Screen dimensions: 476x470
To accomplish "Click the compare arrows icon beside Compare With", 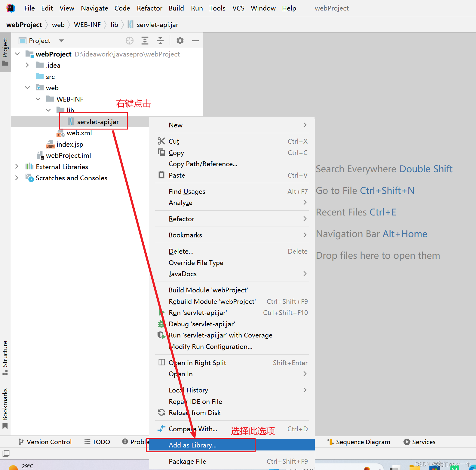I will point(161,428).
